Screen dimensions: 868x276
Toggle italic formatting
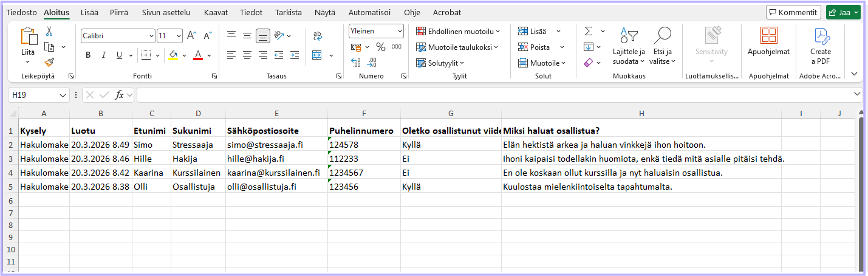104,55
